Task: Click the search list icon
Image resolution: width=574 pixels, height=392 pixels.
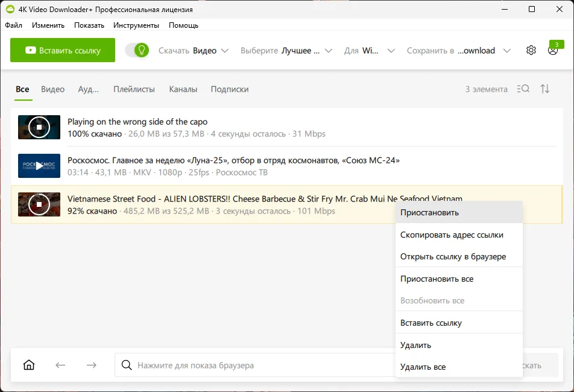Action: (x=523, y=89)
